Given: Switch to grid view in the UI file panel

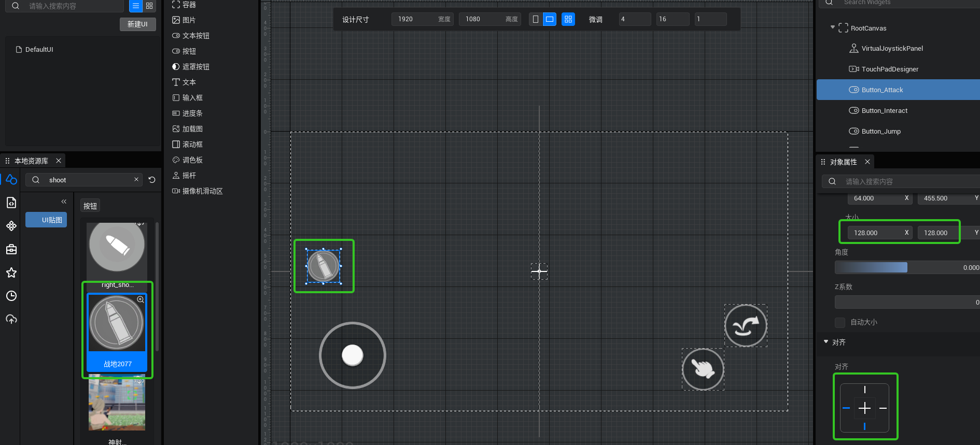Looking at the screenshot, I should (x=149, y=6).
